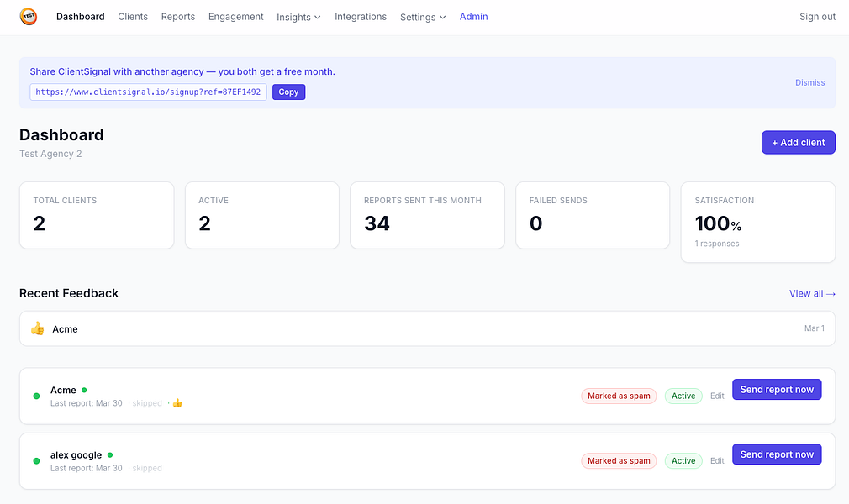This screenshot has width=849, height=504.
Task: Click green status dot next to Acme name
Action: click(84, 390)
